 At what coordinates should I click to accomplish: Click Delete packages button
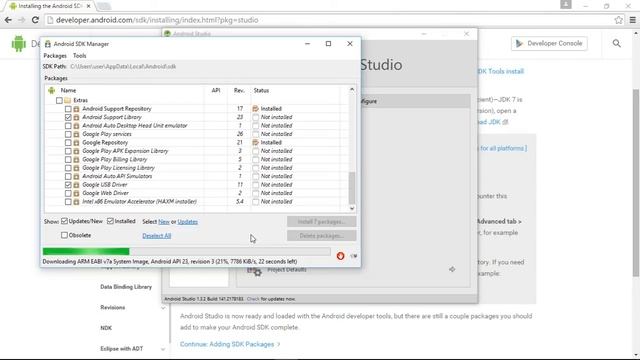point(321,236)
